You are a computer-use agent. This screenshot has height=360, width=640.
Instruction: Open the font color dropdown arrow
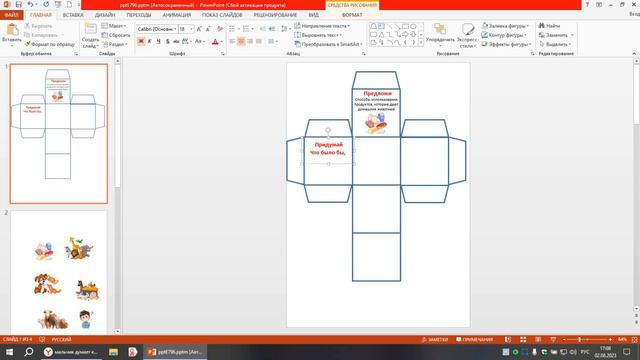222,42
